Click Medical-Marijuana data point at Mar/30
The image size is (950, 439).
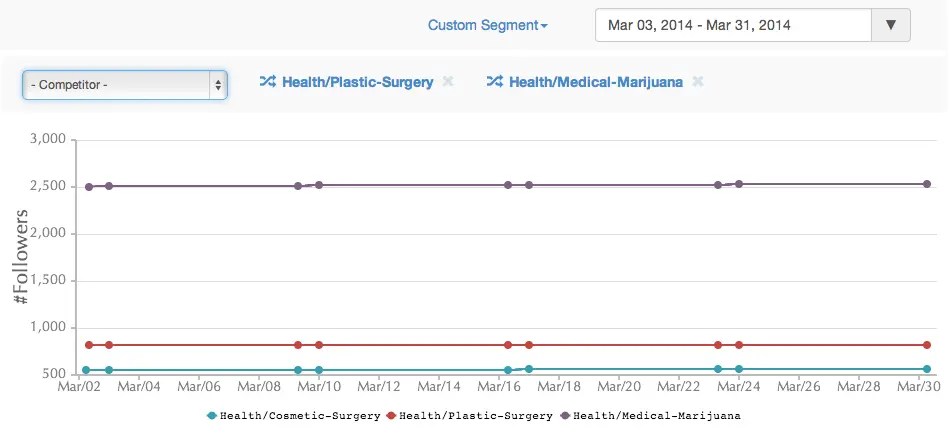pyautogui.click(x=927, y=184)
